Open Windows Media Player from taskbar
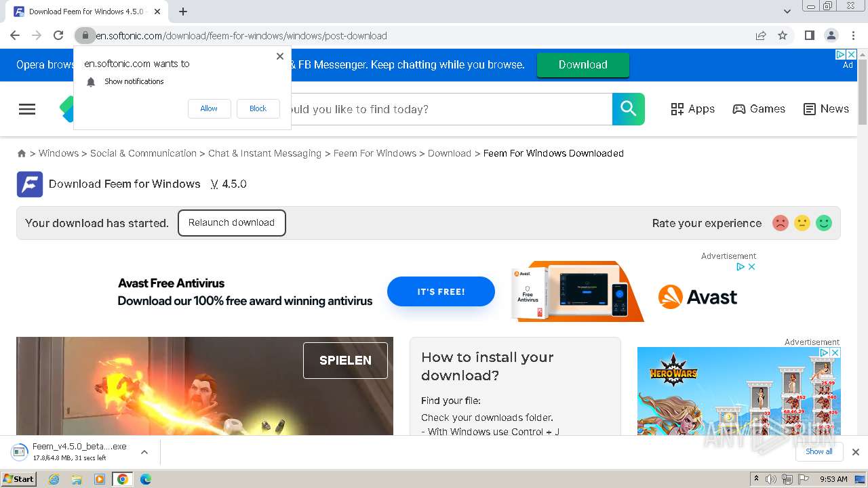This screenshot has height=488, width=868. (x=100, y=479)
